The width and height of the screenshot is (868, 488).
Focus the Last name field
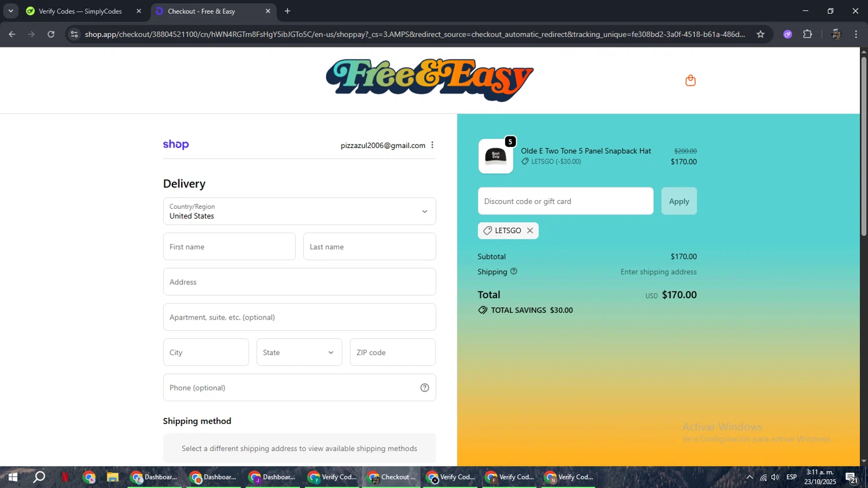(x=369, y=247)
